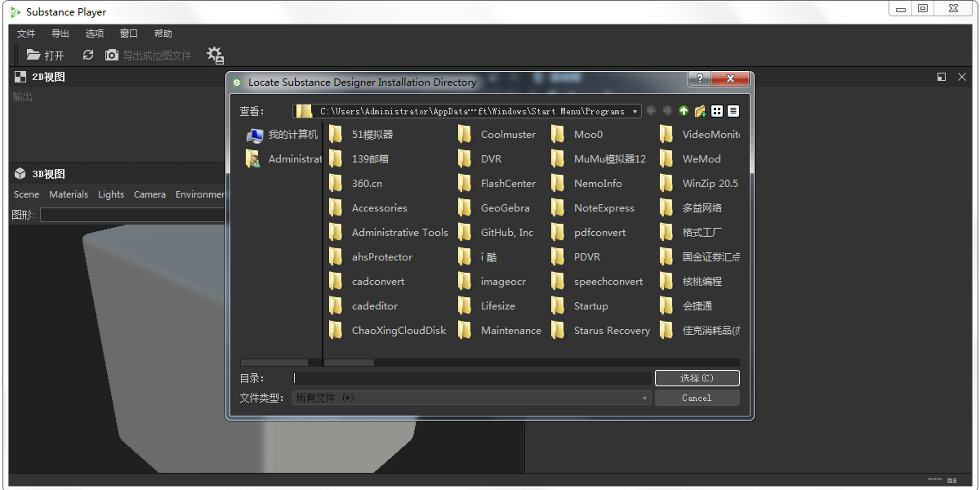980x490 pixels.
Task: Open the Maintenance folder
Action: 500,331
